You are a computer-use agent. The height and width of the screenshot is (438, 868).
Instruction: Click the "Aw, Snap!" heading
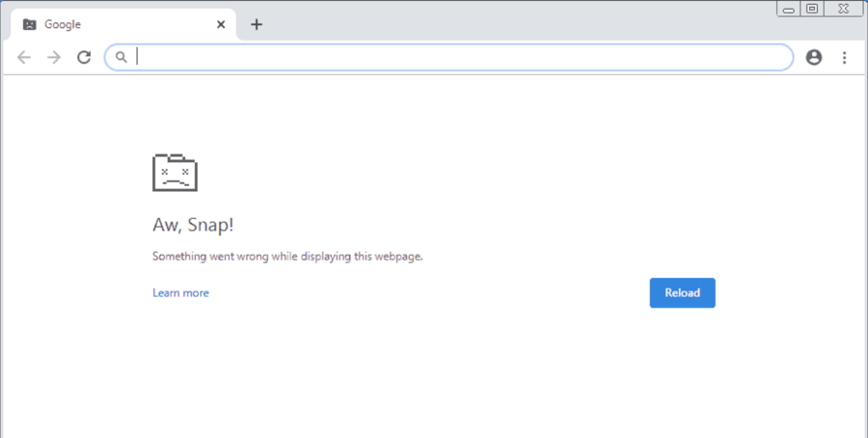click(193, 225)
